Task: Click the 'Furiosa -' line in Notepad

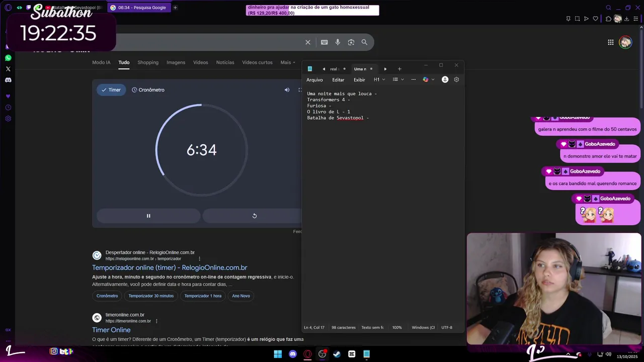Action: click(319, 106)
